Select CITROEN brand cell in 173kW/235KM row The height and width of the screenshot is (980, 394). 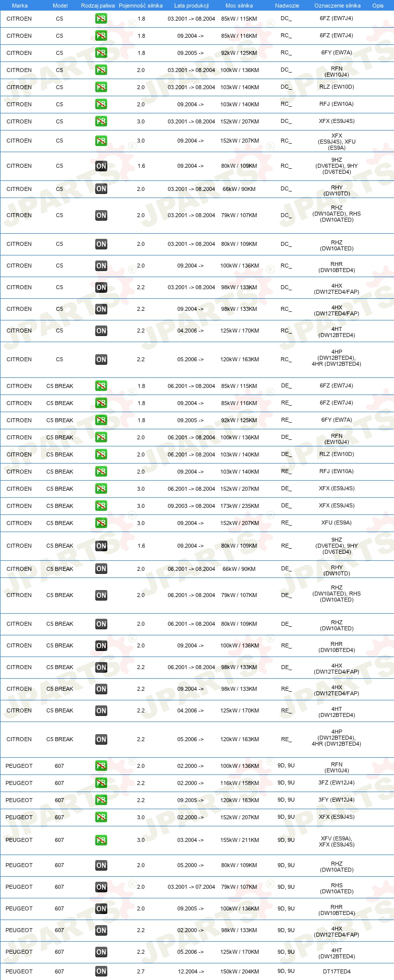click(19, 506)
